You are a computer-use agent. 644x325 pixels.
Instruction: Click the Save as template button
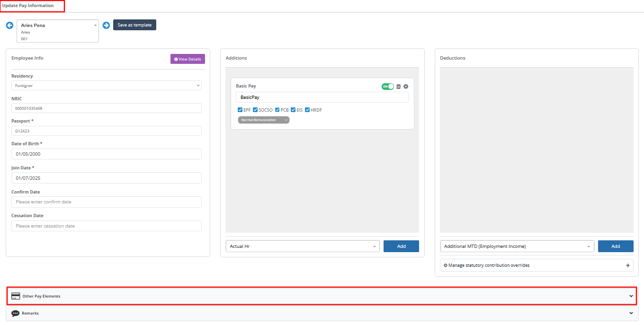pyautogui.click(x=134, y=25)
